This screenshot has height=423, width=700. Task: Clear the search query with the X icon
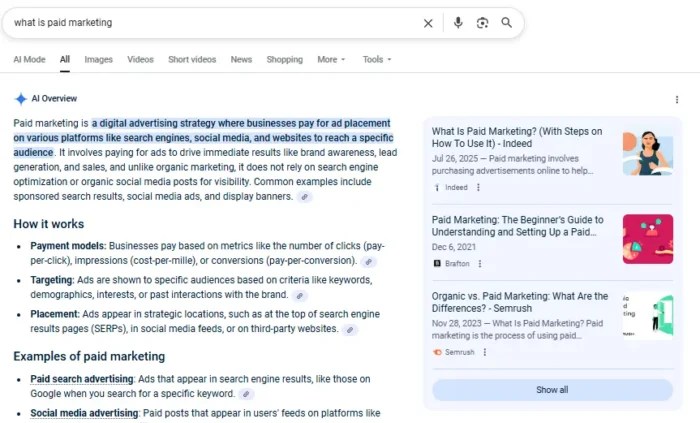428,23
